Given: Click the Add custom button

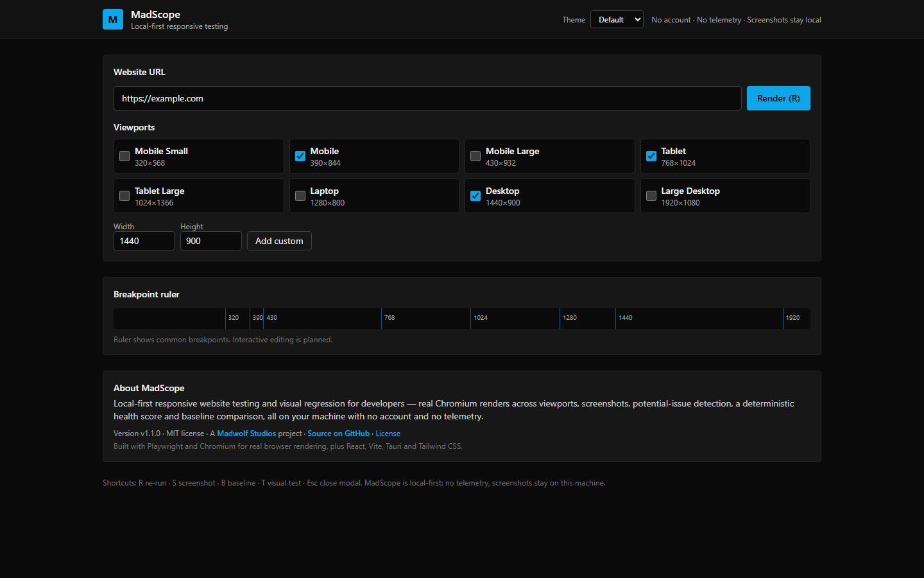Looking at the screenshot, I should (279, 241).
